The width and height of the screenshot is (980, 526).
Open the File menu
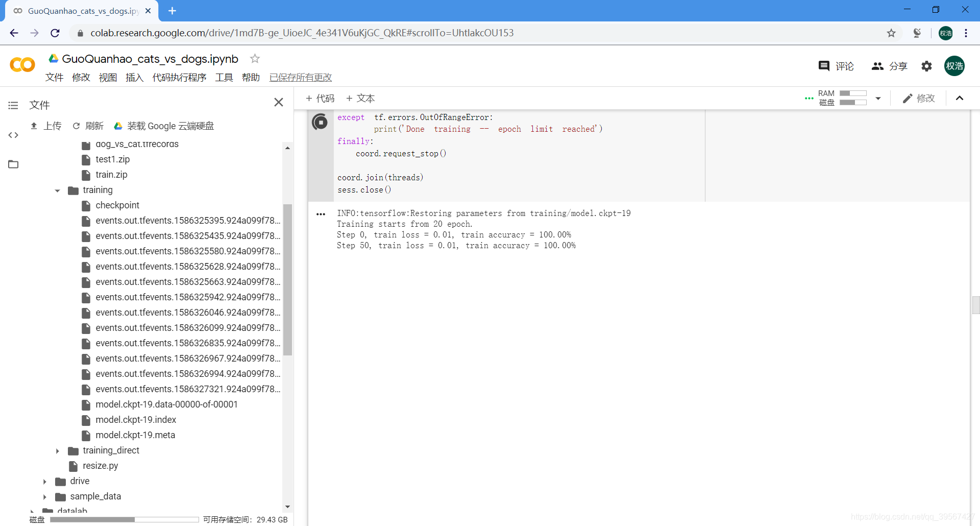[54, 77]
